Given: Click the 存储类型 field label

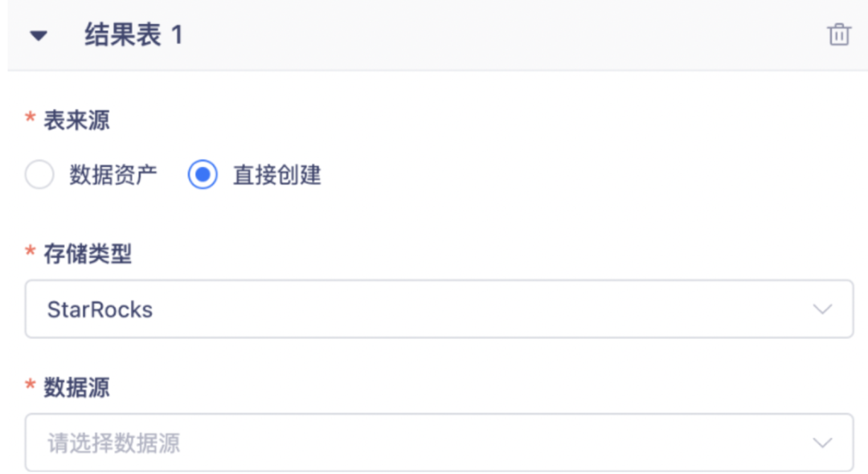Looking at the screenshot, I should [88, 255].
